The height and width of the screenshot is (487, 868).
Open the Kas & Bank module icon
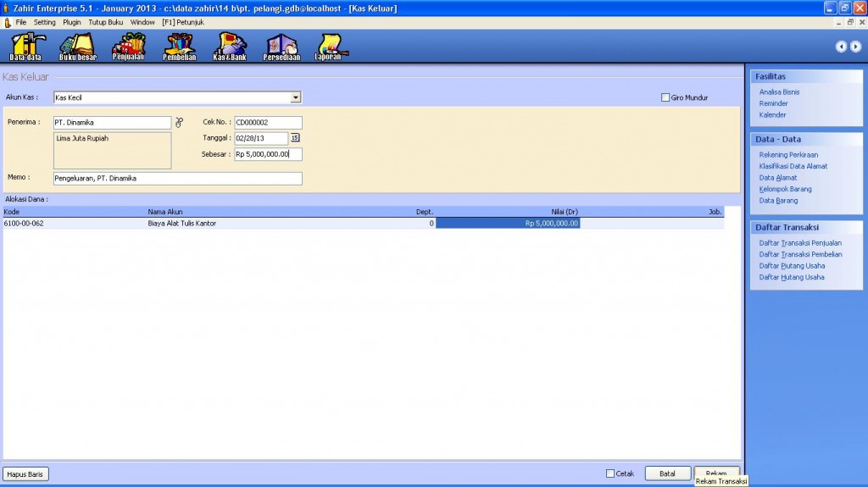coord(230,47)
